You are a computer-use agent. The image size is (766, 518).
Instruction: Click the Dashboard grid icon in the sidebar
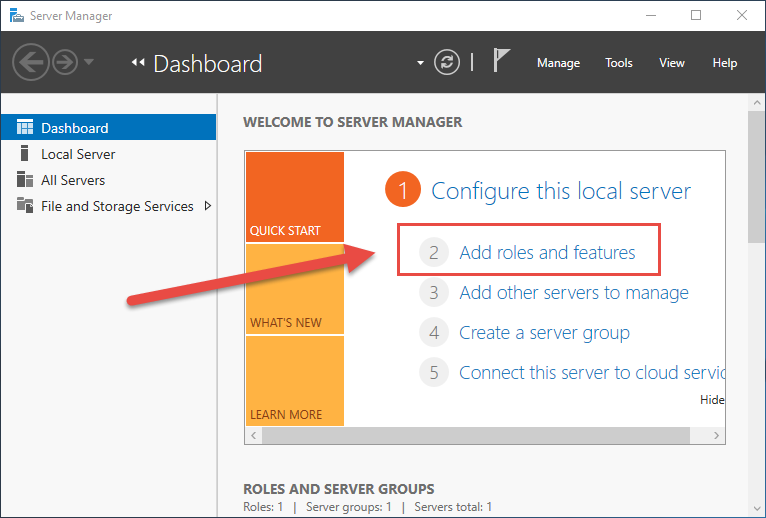click(x=25, y=127)
